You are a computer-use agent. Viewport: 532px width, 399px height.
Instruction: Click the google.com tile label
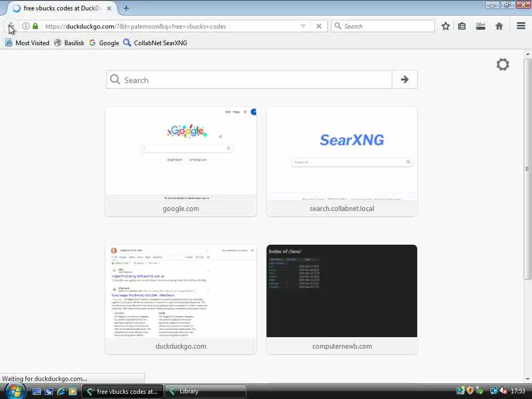point(181,209)
